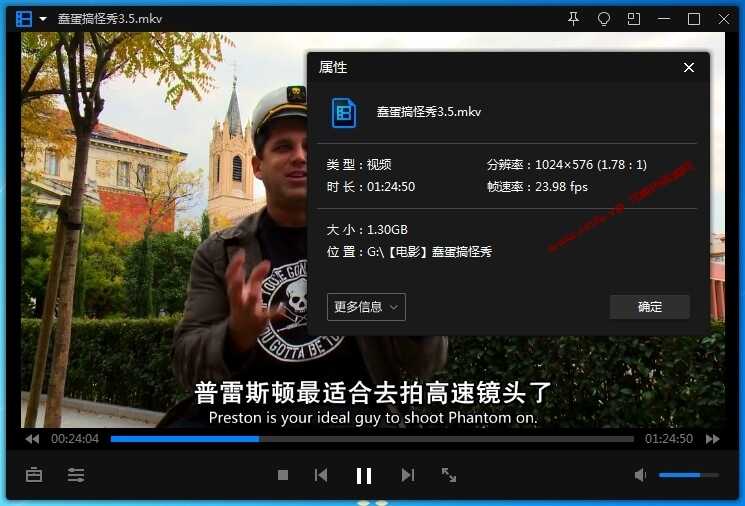The height and width of the screenshot is (506, 745).
Task: Close the 属性 properties dialog
Action: pyautogui.click(x=688, y=67)
